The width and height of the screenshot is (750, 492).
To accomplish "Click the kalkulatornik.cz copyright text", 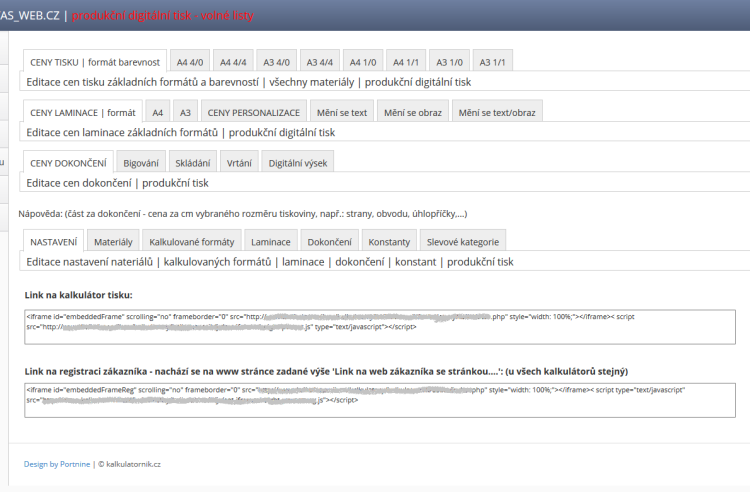I will [x=130, y=464].
